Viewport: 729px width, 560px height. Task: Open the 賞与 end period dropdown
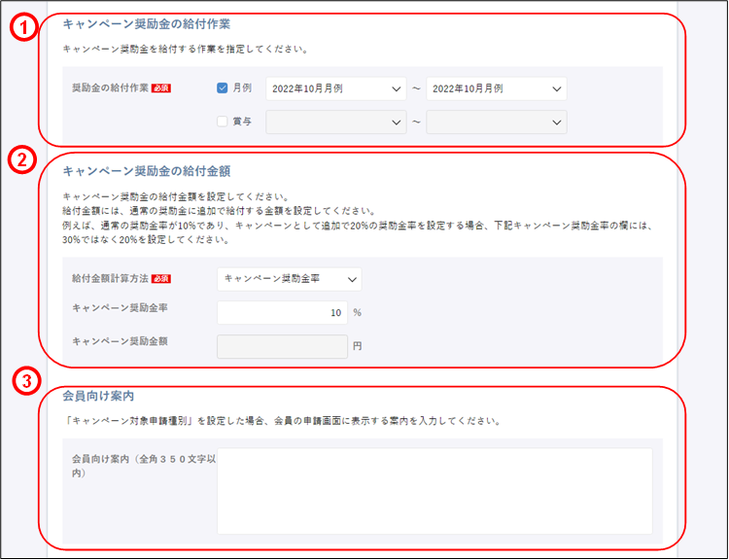click(497, 122)
